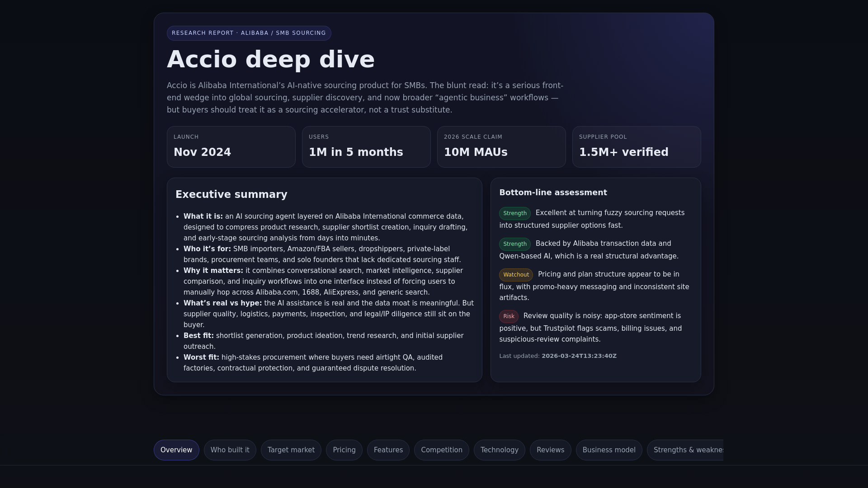
Task: Select the Pricing tab
Action: click(344, 450)
